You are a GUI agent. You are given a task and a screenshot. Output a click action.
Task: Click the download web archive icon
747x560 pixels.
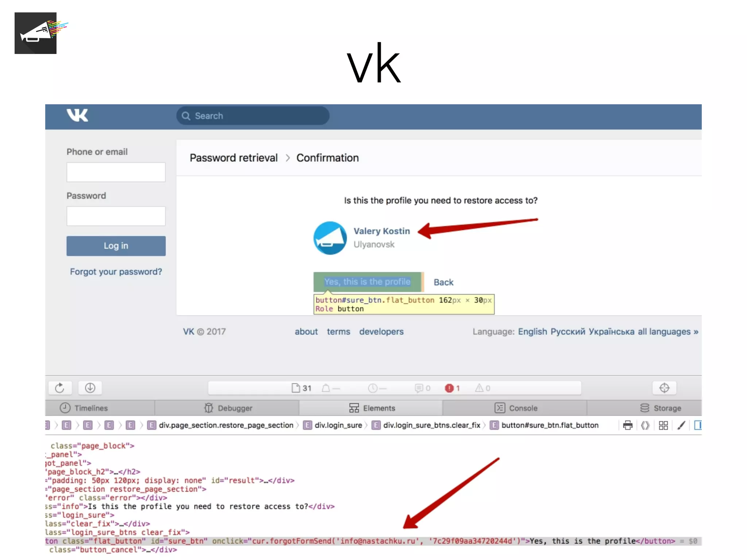point(90,388)
